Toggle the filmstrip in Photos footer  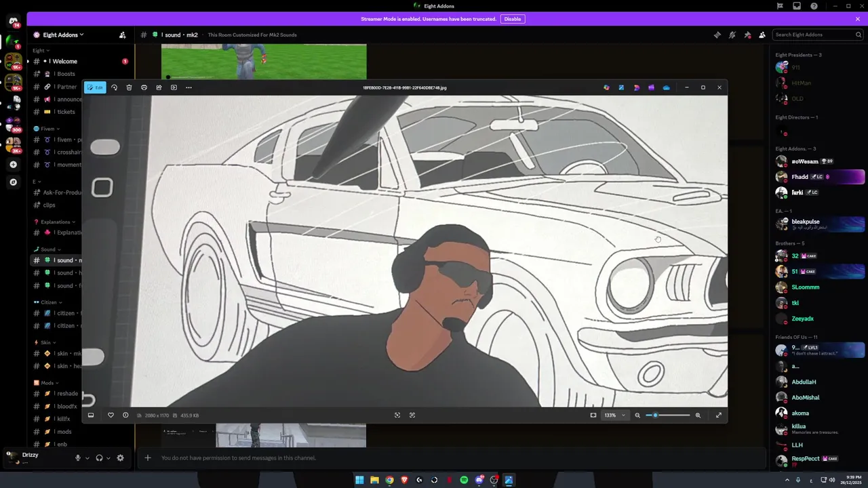[x=91, y=415]
